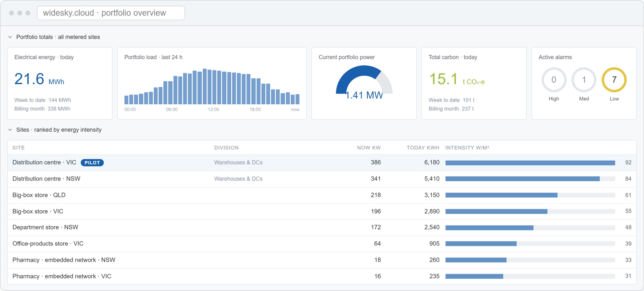Image resolution: width=644 pixels, height=291 pixels.
Task: Click the PILOT badge on Distribution centre VIC
Action: tap(92, 163)
